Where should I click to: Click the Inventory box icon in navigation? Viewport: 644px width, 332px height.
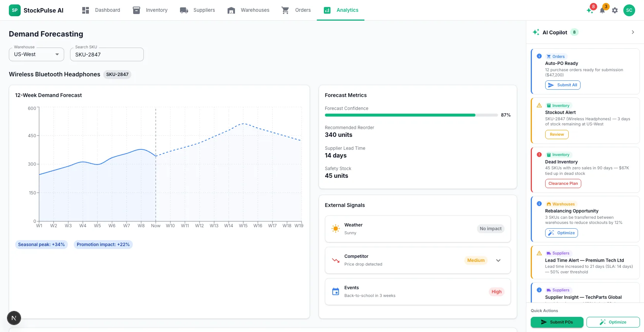(x=136, y=10)
